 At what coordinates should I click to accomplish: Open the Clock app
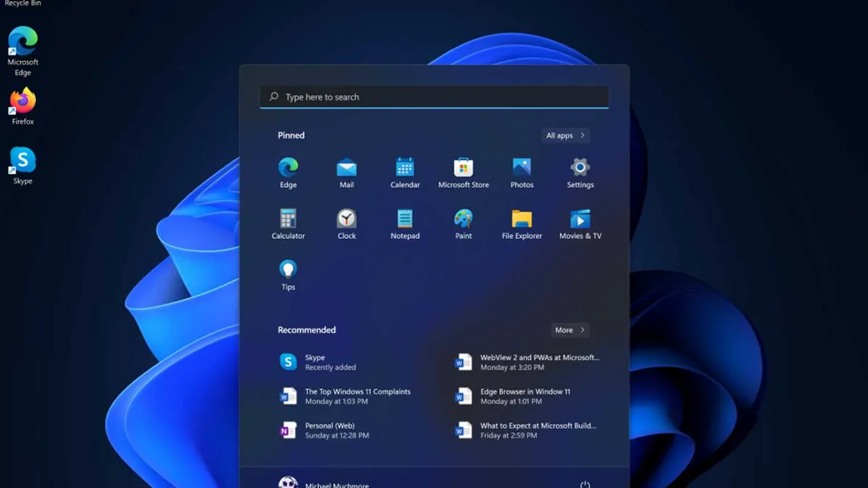(x=347, y=224)
